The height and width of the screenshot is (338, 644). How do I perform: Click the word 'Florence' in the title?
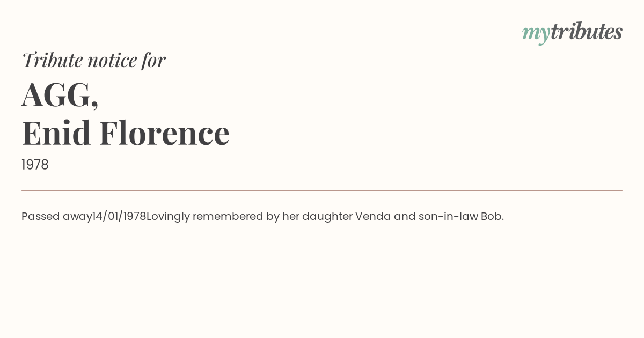pyautogui.click(x=164, y=133)
